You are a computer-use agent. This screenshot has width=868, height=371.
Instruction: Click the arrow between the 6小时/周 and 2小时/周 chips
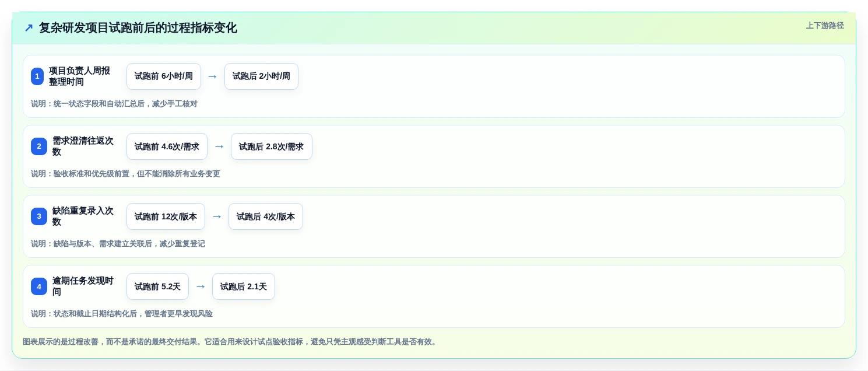tap(213, 76)
